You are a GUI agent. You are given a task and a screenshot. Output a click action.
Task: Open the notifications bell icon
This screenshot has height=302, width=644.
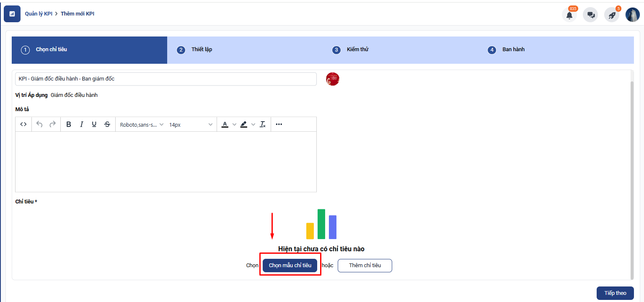[x=569, y=15]
